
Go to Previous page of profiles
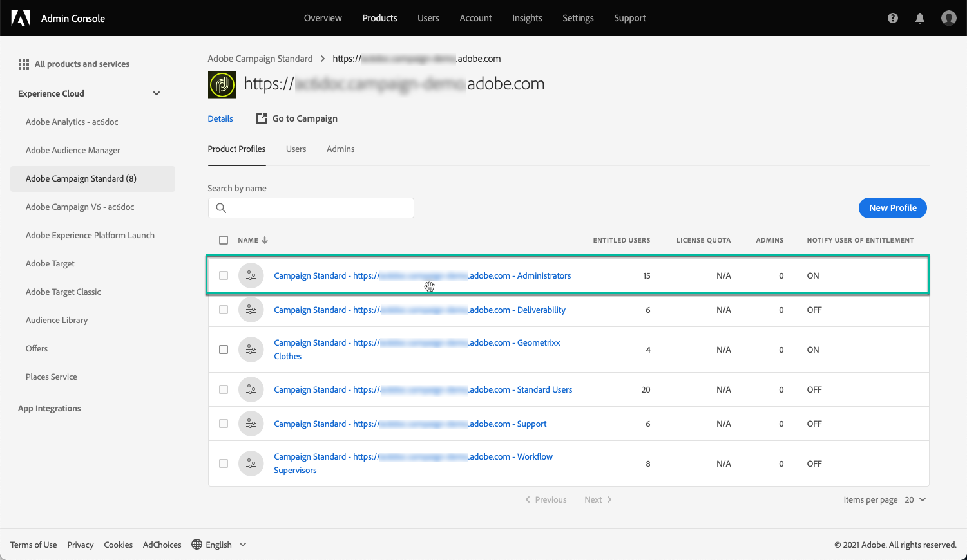click(x=546, y=499)
